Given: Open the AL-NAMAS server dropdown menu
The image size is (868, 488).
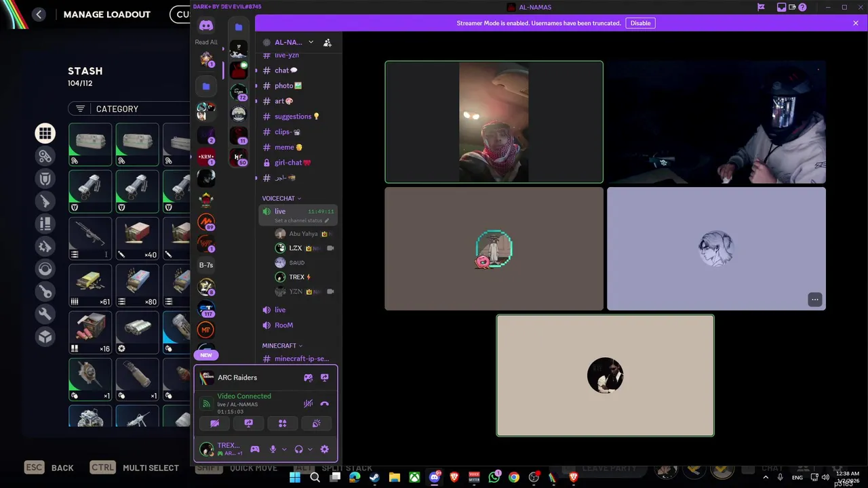Looking at the screenshot, I should click(311, 42).
